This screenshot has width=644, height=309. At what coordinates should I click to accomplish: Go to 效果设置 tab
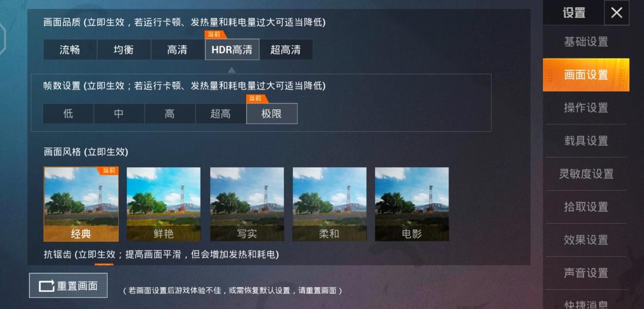(x=586, y=240)
